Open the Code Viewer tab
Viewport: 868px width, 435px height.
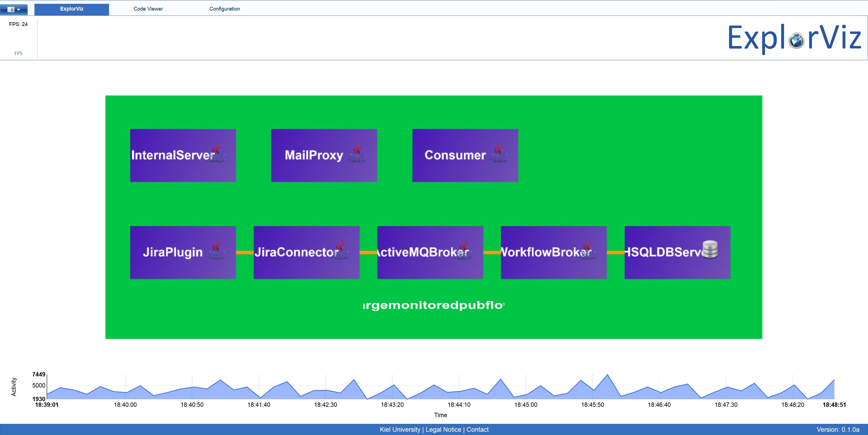click(x=148, y=9)
